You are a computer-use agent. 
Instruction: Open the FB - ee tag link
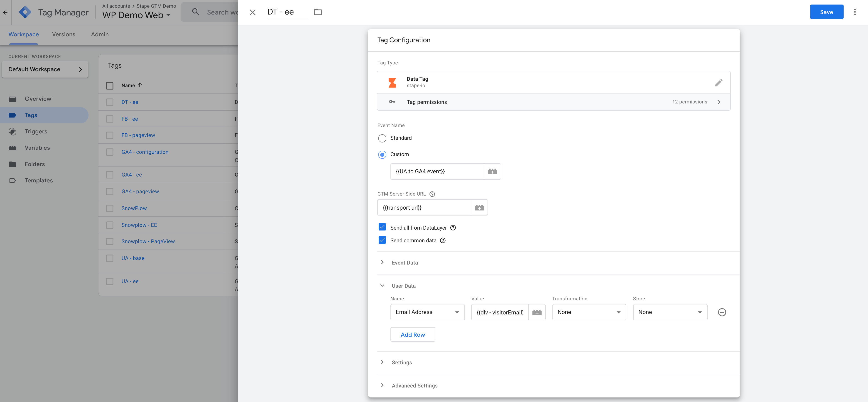click(130, 119)
